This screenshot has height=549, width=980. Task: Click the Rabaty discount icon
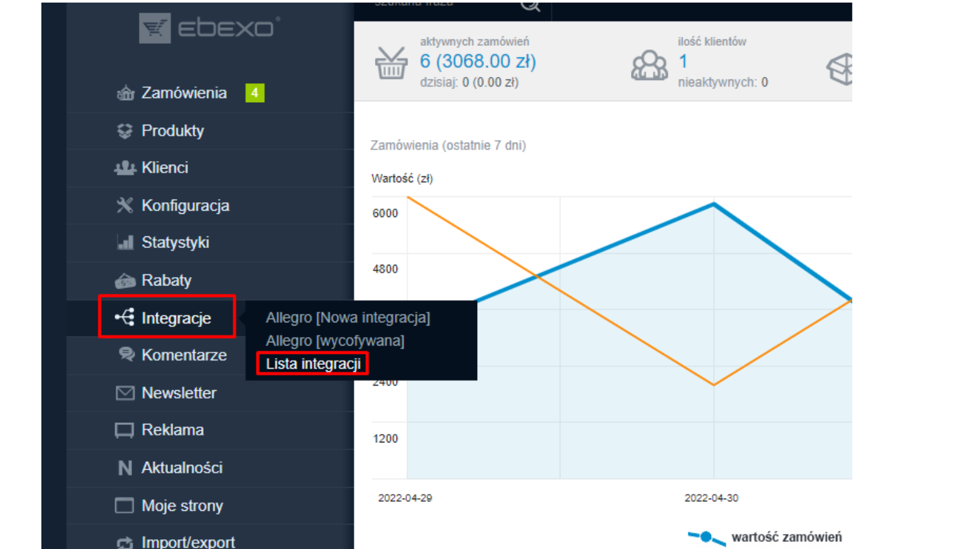click(x=125, y=281)
